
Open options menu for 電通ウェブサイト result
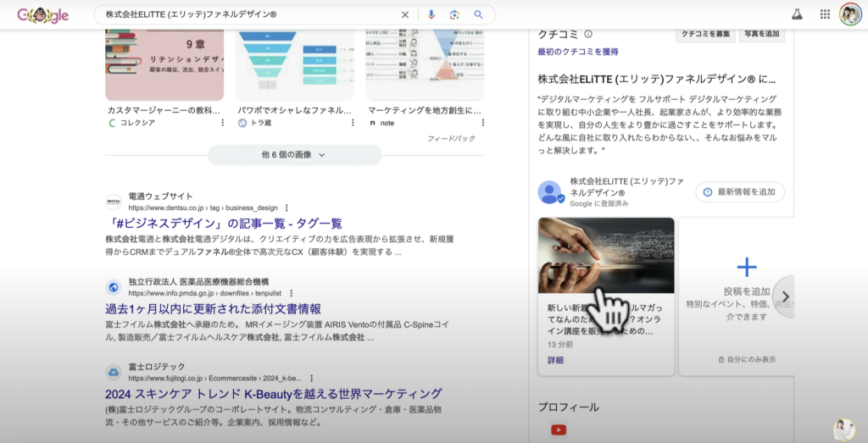[x=287, y=208]
